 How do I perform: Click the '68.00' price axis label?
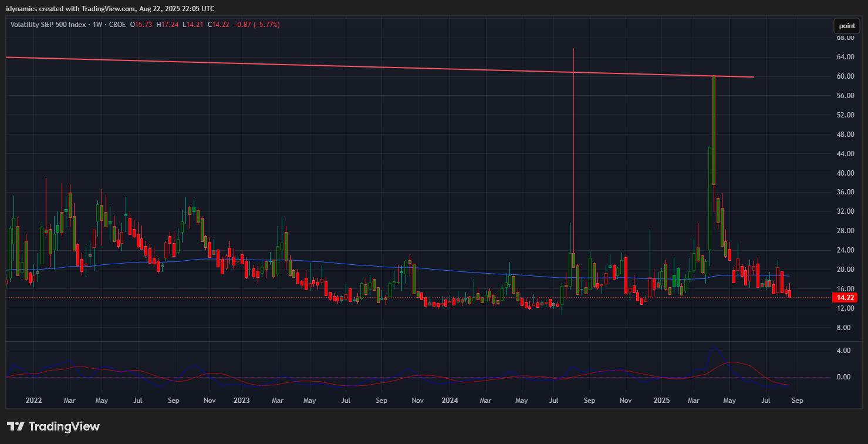(845, 38)
